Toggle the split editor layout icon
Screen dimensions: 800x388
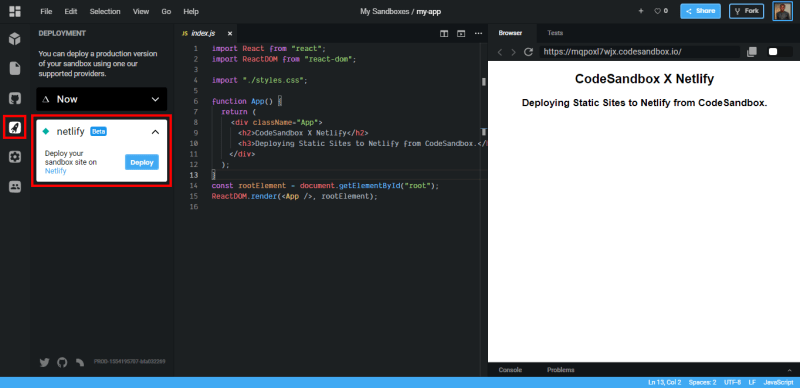click(444, 34)
